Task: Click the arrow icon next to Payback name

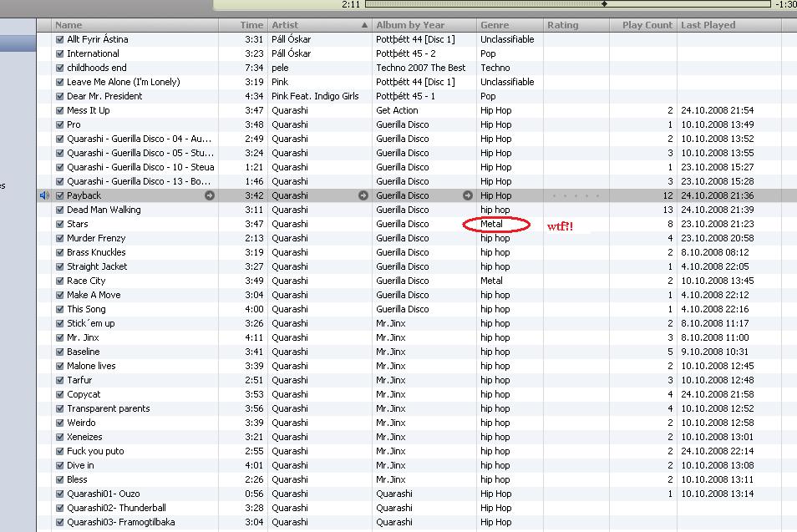Action: coord(210,195)
